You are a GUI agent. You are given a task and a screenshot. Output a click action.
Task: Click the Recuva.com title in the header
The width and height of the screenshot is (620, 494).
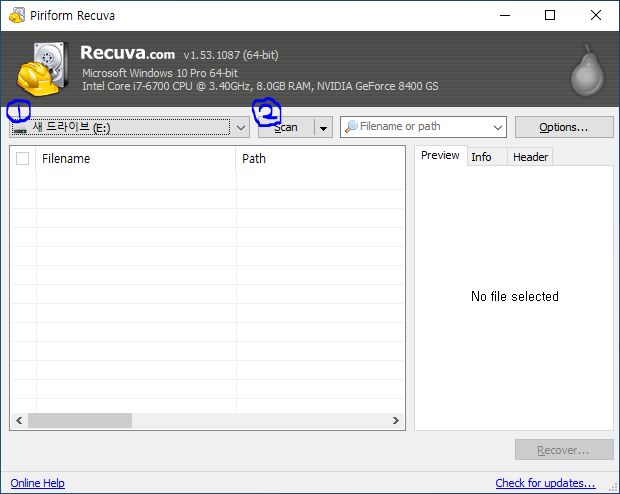pos(127,53)
